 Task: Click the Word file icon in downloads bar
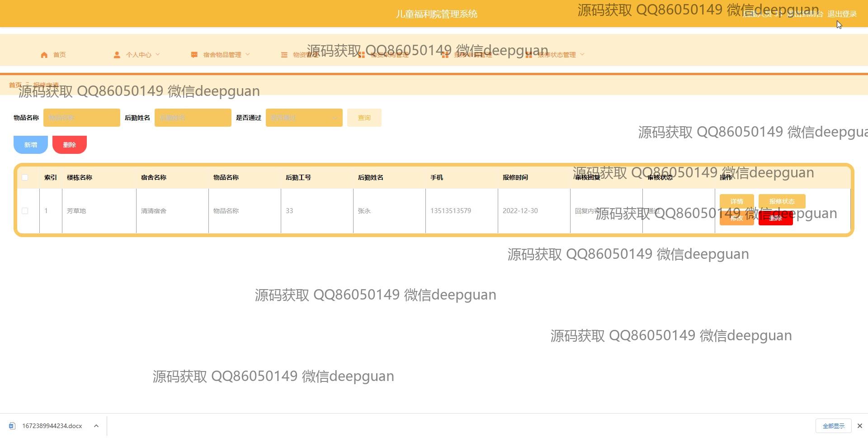pyautogui.click(x=12, y=426)
